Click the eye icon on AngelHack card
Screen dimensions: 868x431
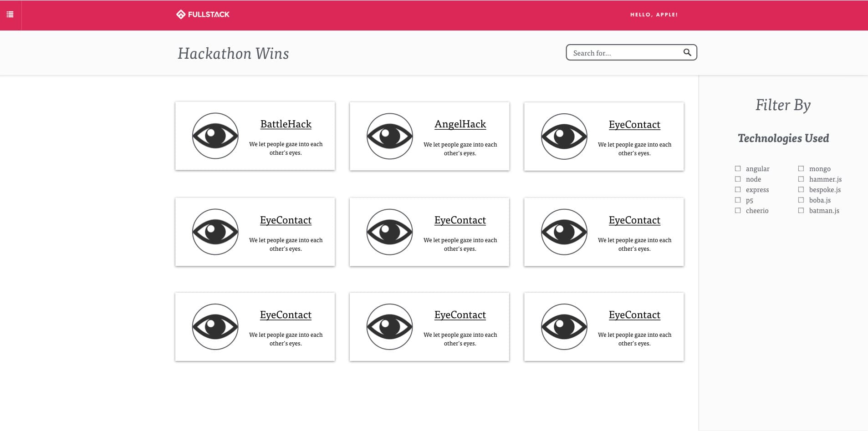click(389, 136)
